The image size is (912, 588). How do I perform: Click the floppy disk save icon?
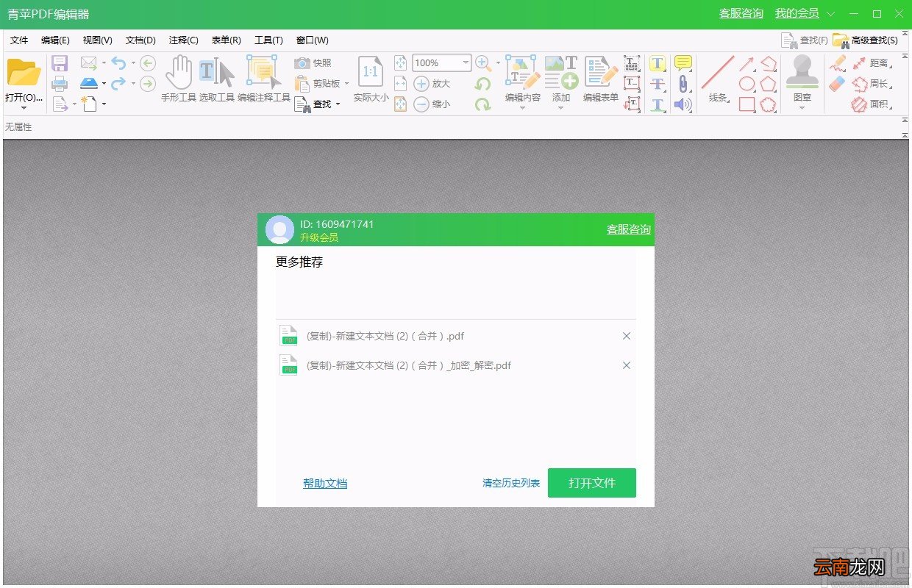coord(60,63)
